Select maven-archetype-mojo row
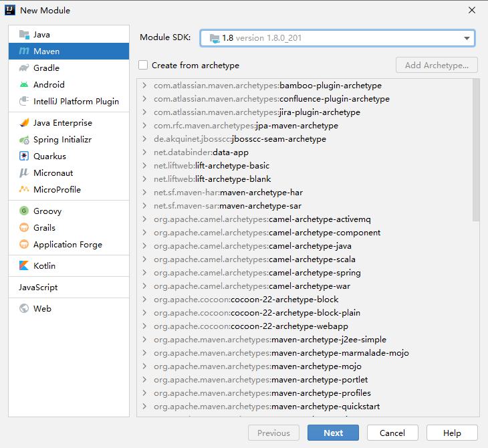Viewport: 488px width, 448px height. click(x=305, y=366)
